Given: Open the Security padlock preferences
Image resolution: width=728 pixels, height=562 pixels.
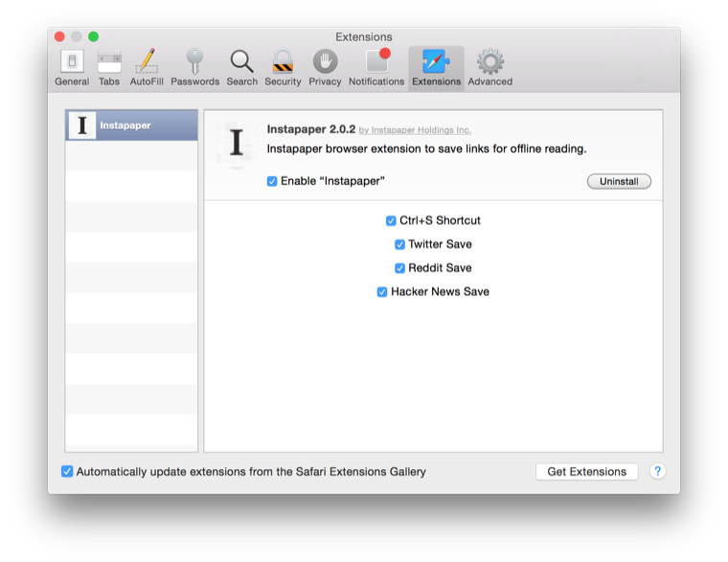Looking at the screenshot, I should click(x=283, y=68).
